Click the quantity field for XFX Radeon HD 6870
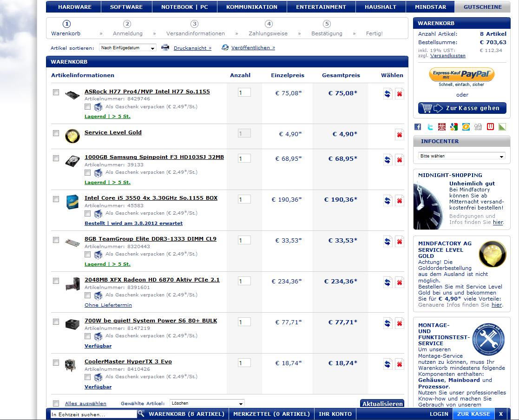This screenshot has height=420, width=519. point(244,281)
